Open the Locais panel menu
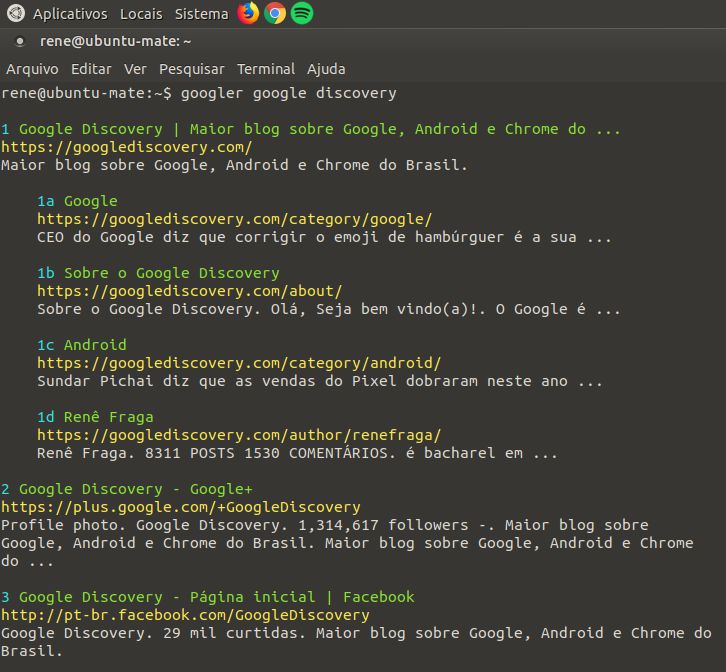Screen dimensions: 726x672 point(141,14)
